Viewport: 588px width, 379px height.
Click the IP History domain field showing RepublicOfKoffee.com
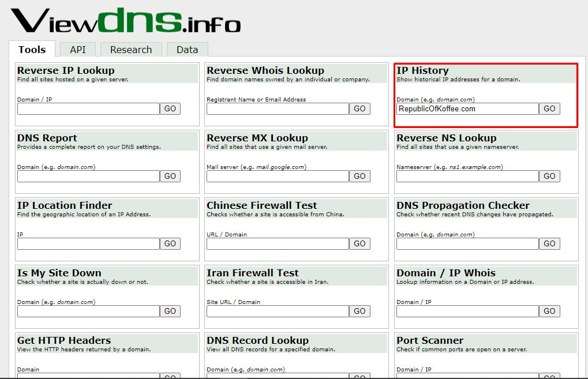pyautogui.click(x=466, y=108)
